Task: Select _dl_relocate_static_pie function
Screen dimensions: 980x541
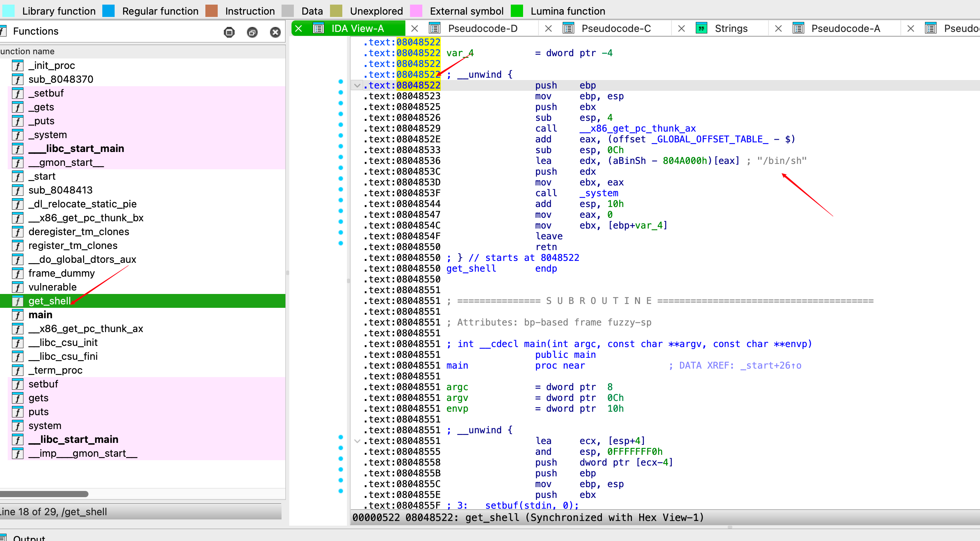Action: [143, 204]
